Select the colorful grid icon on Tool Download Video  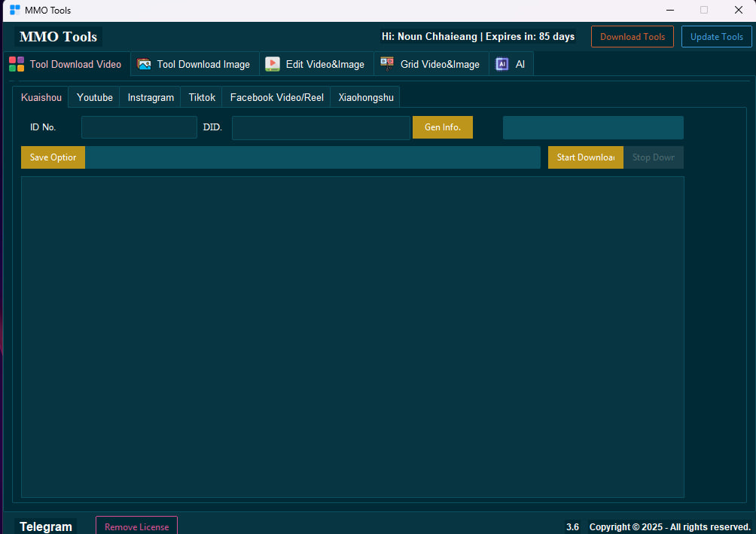(x=16, y=64)
